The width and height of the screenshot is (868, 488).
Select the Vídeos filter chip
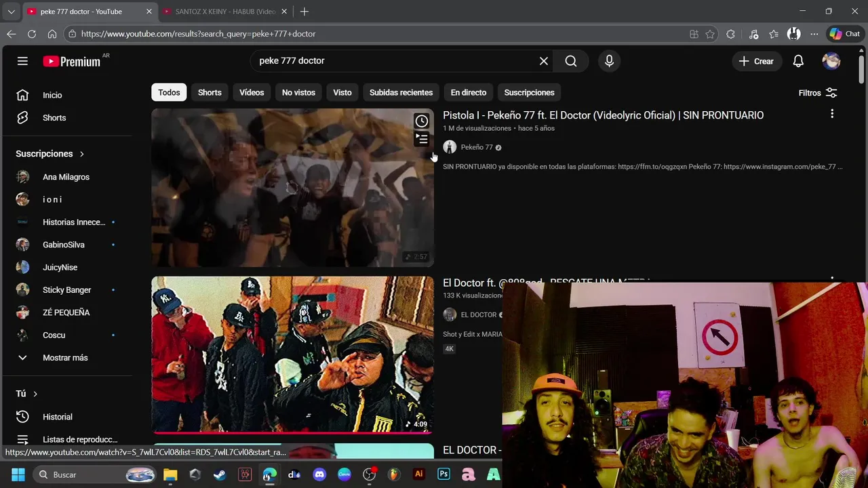click(x=252, y=92)
